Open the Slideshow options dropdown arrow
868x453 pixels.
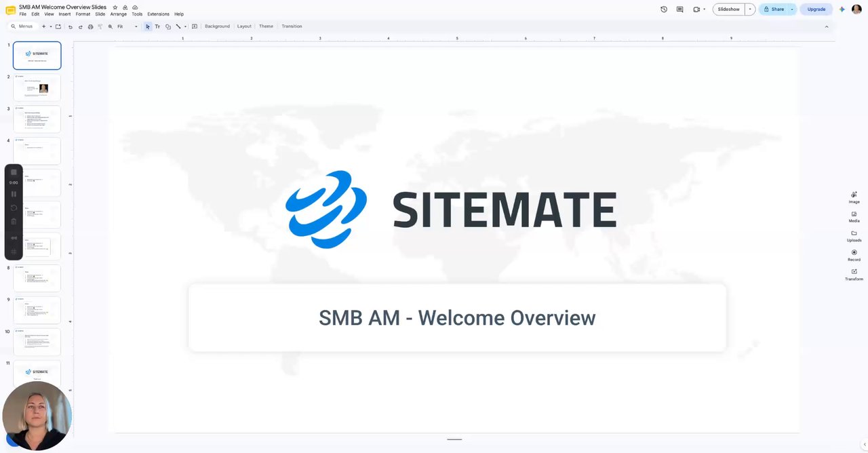pyautogui.click(x=750, y=9)
